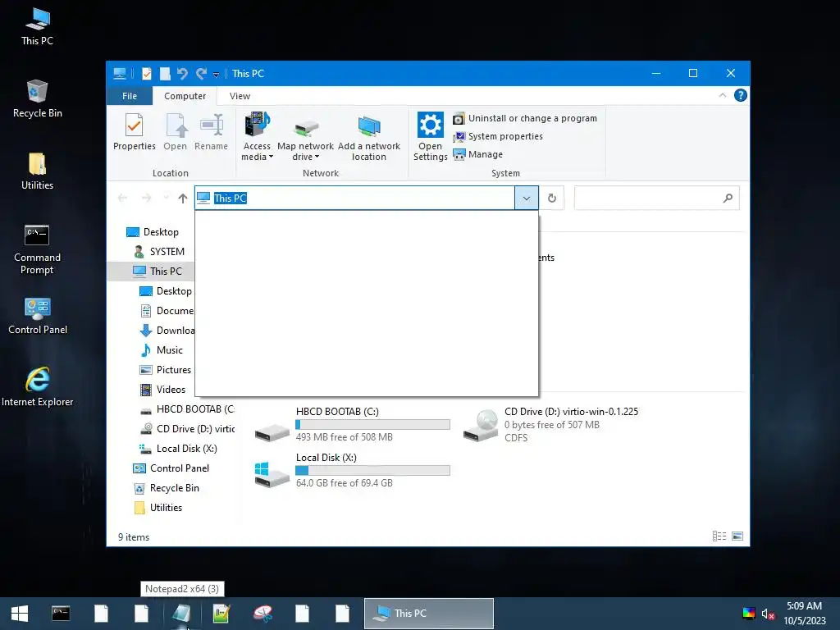The width and height of the screenshot is (840, 630).
Task: Click Add a network location icon
Action: (369, 137)
